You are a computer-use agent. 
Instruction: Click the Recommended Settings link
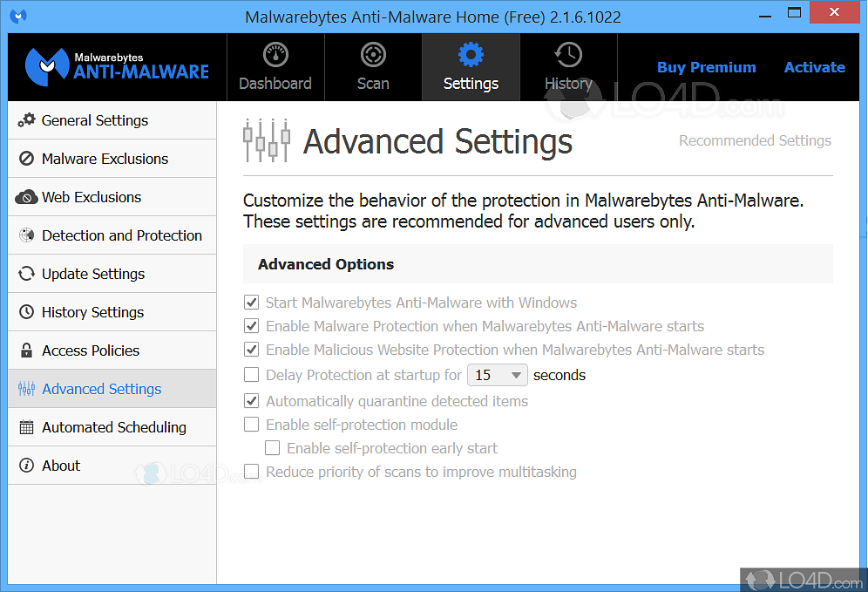tap(755, 140)
